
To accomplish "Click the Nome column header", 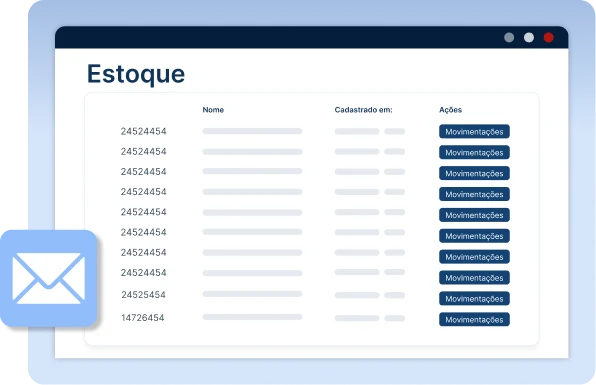I will pos(213,110).
